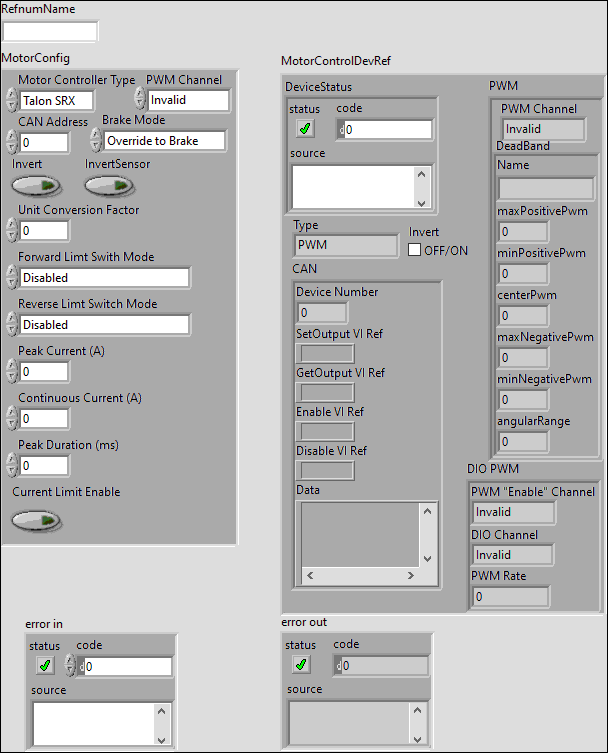
Task: Click the Data box scroll down arrow
Action: click(427, 559)
